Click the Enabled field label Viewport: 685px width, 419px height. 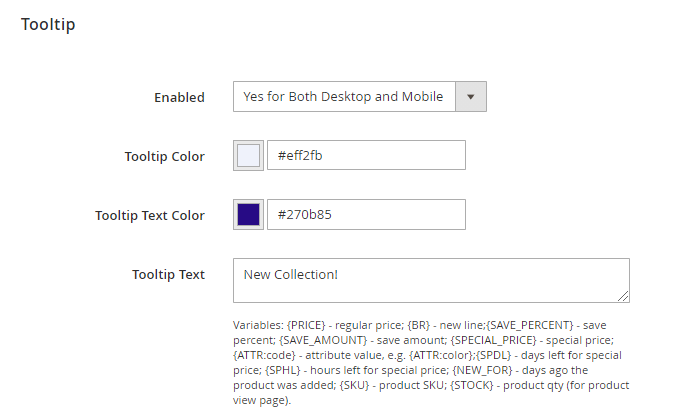[179, 98]
